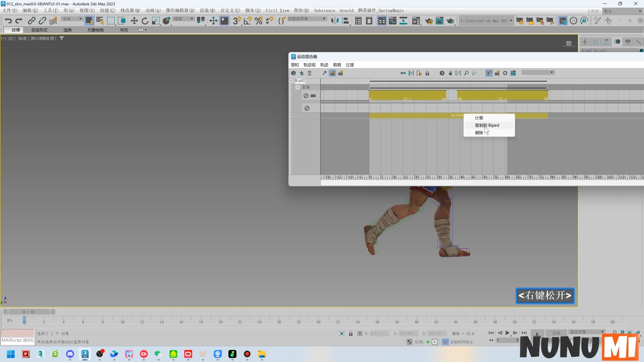
Task: Open the gear preferences icon in Motion Mixer
Action: tap(505, 73)
